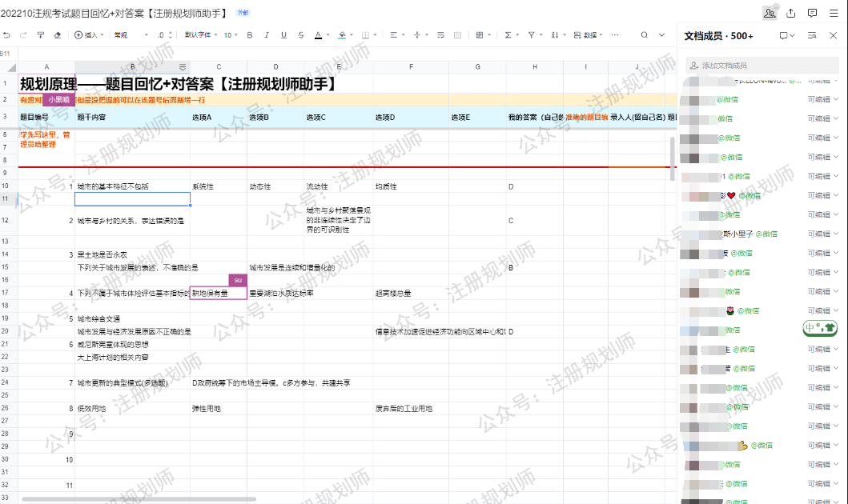Click the horizontal scrollbar of the sheet
Image resolution: width=848 pixels, height=504 pixels.
pyautogui.click(x=139, y=499)
